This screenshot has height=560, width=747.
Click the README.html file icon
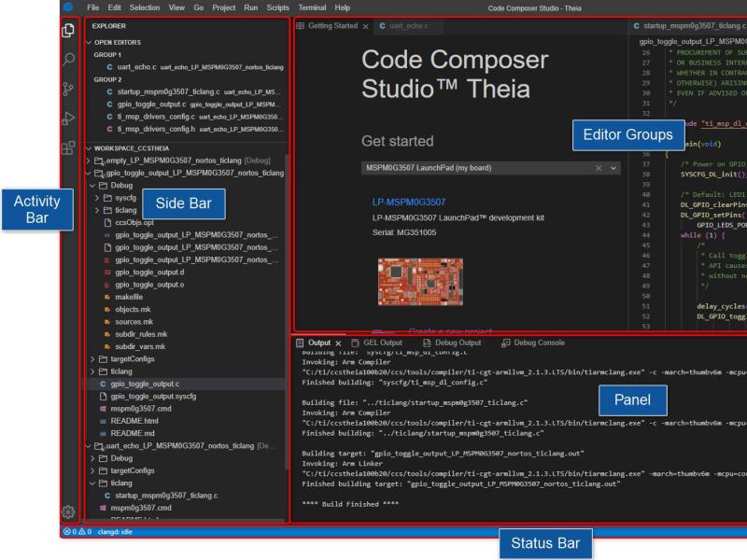click(103, 421)
